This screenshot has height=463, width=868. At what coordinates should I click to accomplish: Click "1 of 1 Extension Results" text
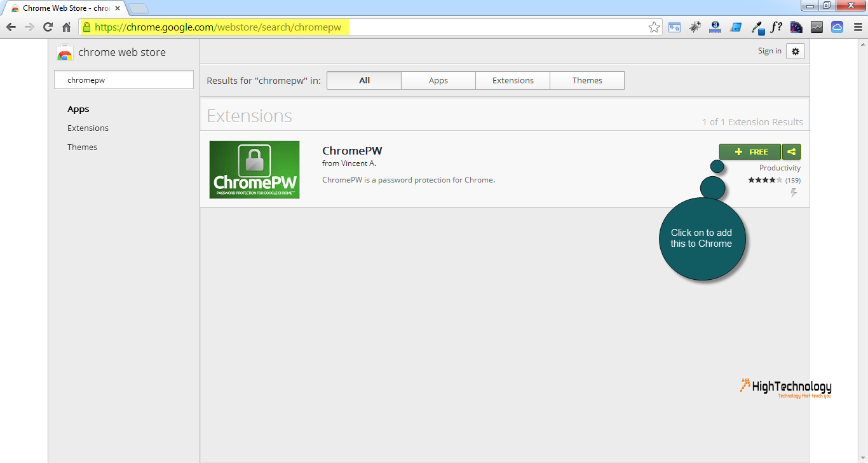(752, 122)
